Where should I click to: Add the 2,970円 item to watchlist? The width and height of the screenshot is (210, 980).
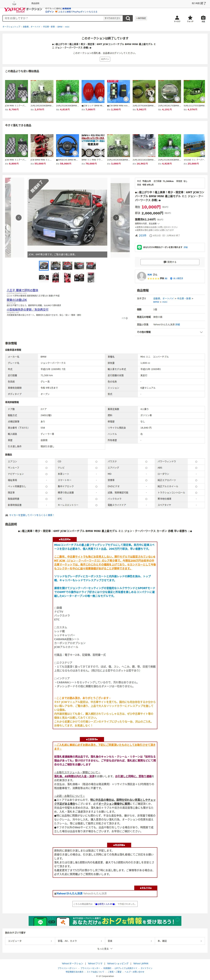pyautogui.click(x=49, y=99)
